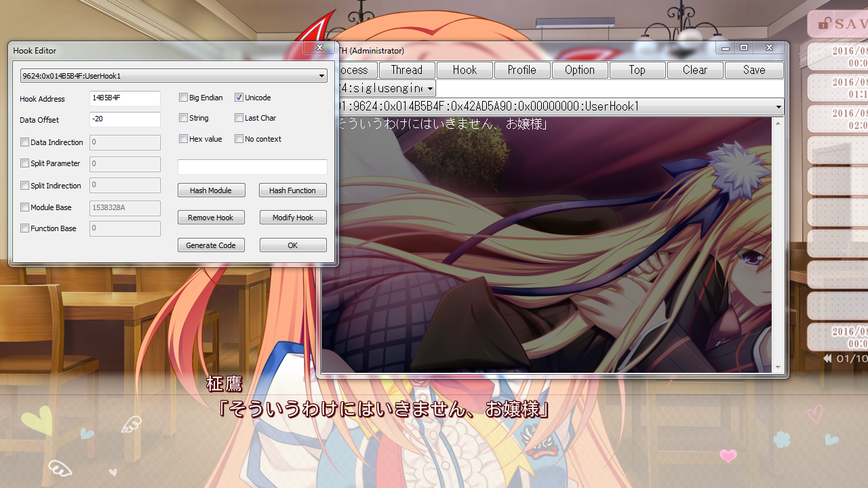Click the Top button in ITH

click(x=637, y=70)
